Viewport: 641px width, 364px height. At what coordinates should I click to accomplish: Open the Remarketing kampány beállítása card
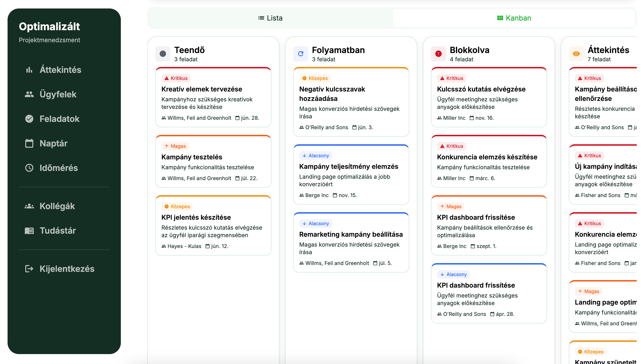[351, 234]
